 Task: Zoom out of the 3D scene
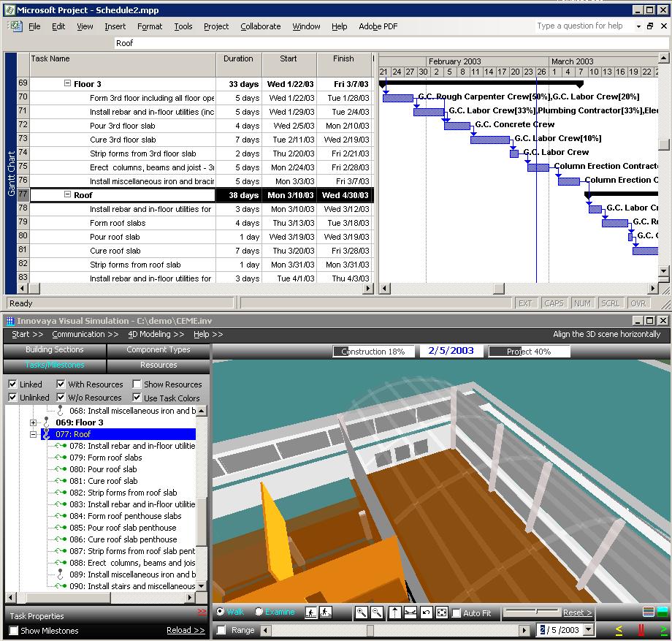[x=377, y=612]
